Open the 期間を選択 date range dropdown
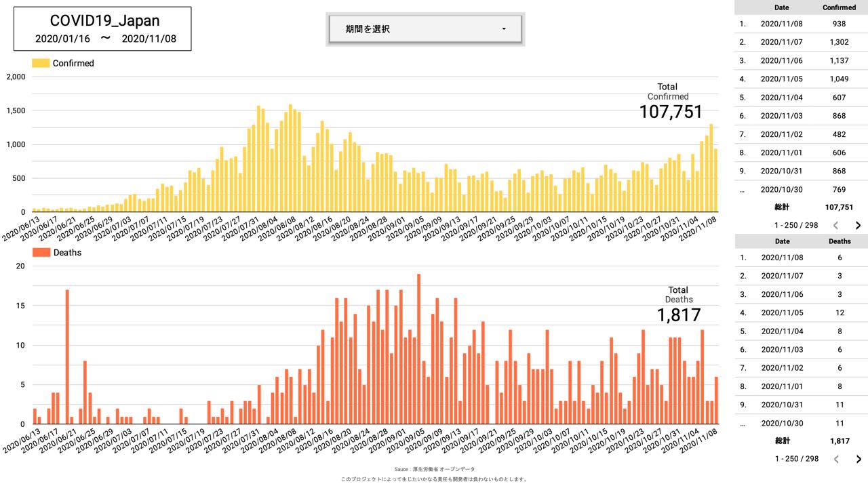Viewport: 868px width, 488px height. 425,29
